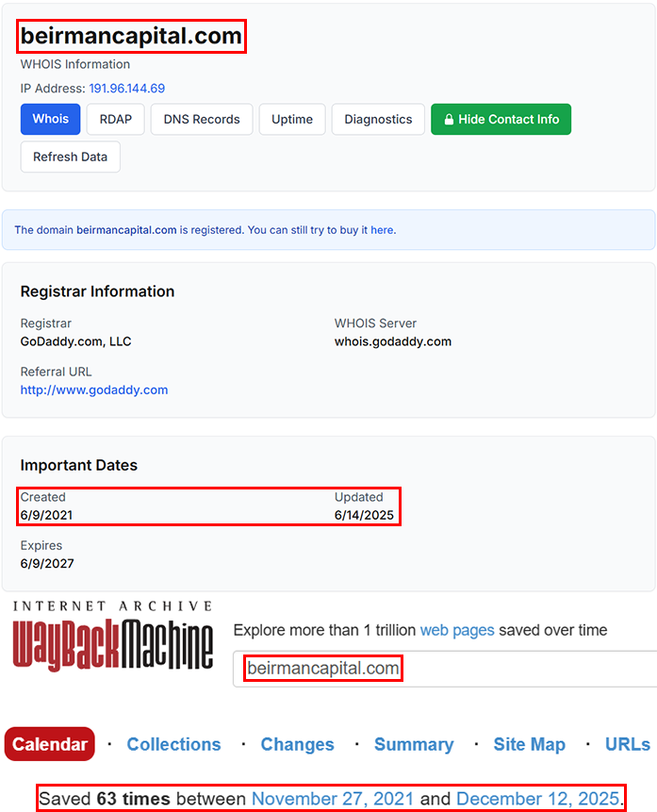Screen dimensions: 657x812
Task: Open the Summary view
Action: [x=414, y=744]
